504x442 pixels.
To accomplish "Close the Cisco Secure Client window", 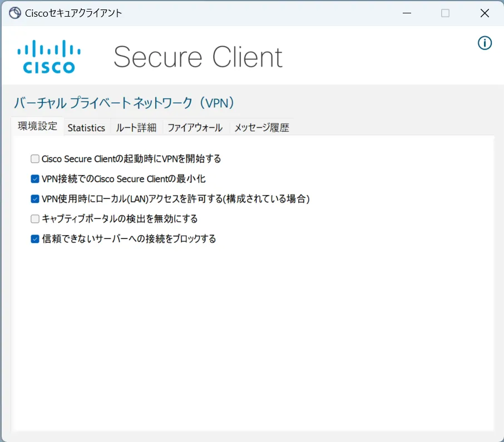I will point(485,13).
